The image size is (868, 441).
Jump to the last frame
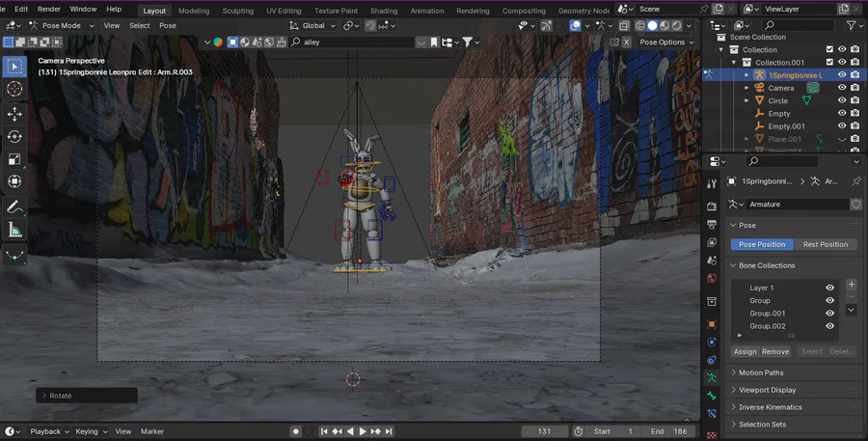tap(389, 431)
